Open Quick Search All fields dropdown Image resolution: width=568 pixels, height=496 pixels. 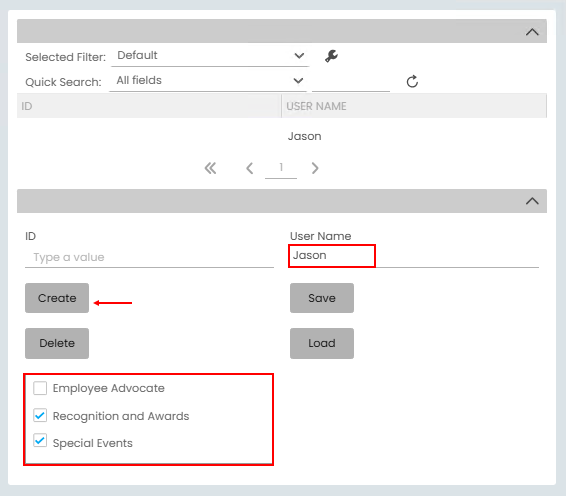tap(208, 81)
